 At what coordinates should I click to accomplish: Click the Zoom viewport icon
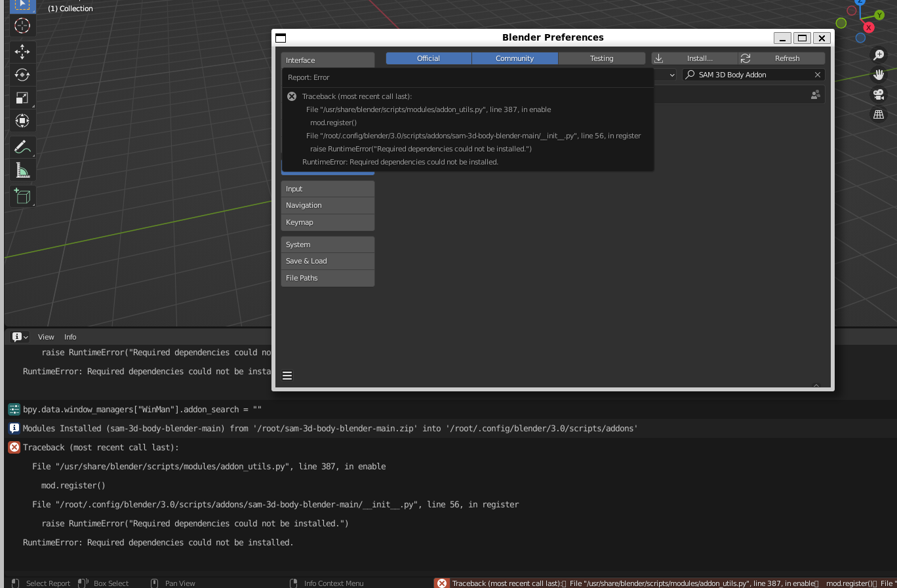(879, 55)
